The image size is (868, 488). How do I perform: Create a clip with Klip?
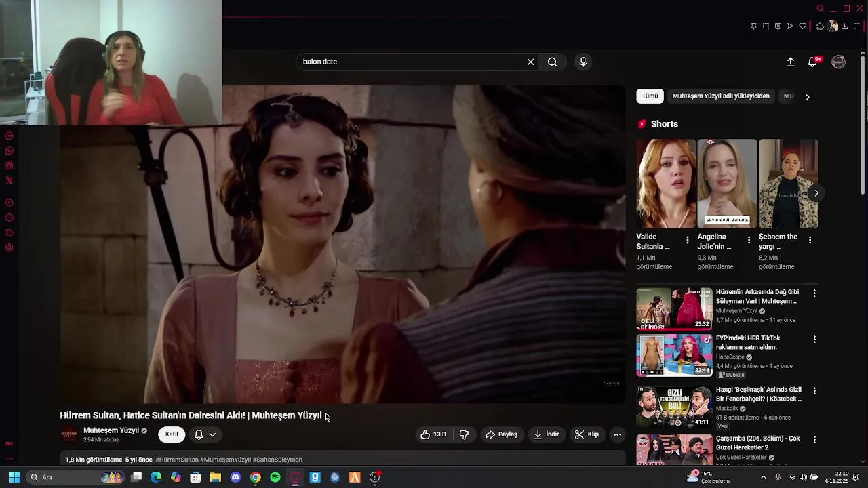[x=587, y=434]
